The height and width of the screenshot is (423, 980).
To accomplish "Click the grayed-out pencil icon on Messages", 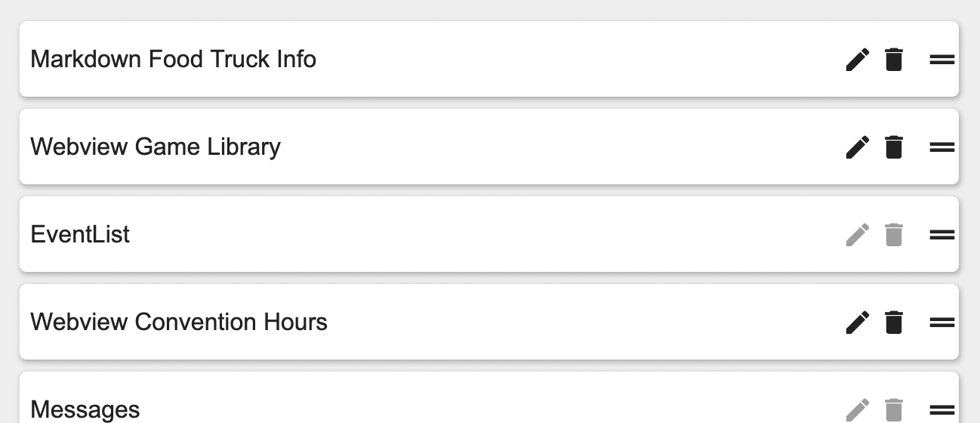I will coord(857,409).
